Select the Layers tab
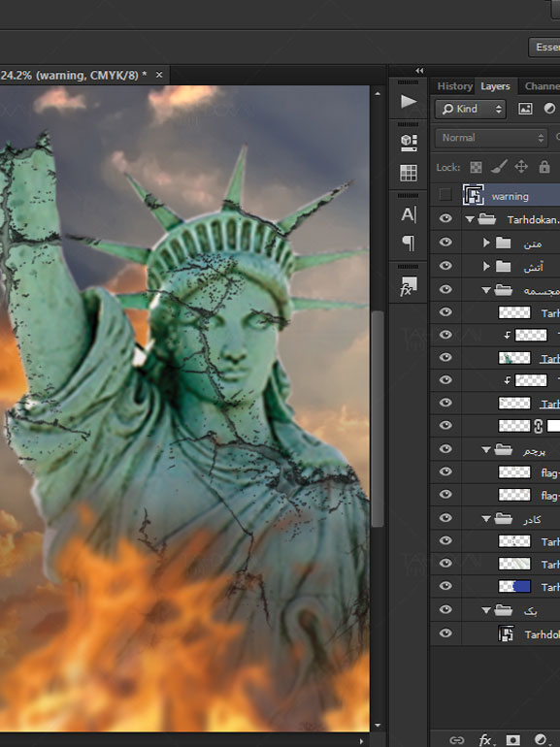This screenshot has width=560, height=747. tap(495, 86)
